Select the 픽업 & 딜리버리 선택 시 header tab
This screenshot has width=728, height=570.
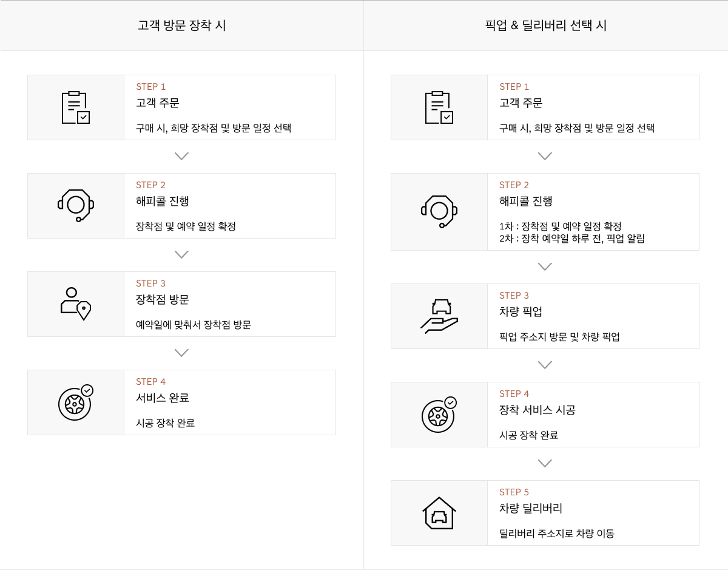pos(546,25)
